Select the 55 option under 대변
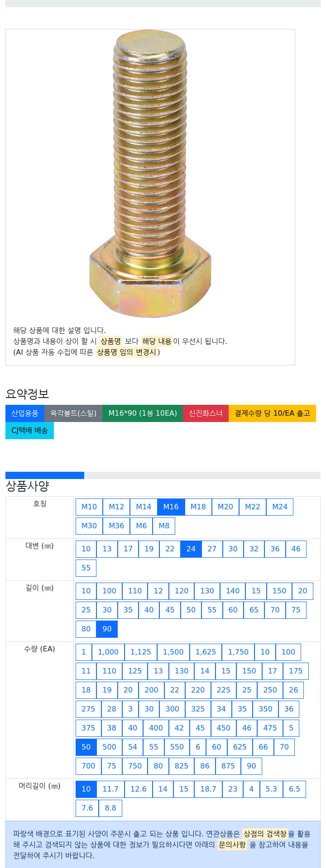The image size is (326, 868). coord(86,568)
